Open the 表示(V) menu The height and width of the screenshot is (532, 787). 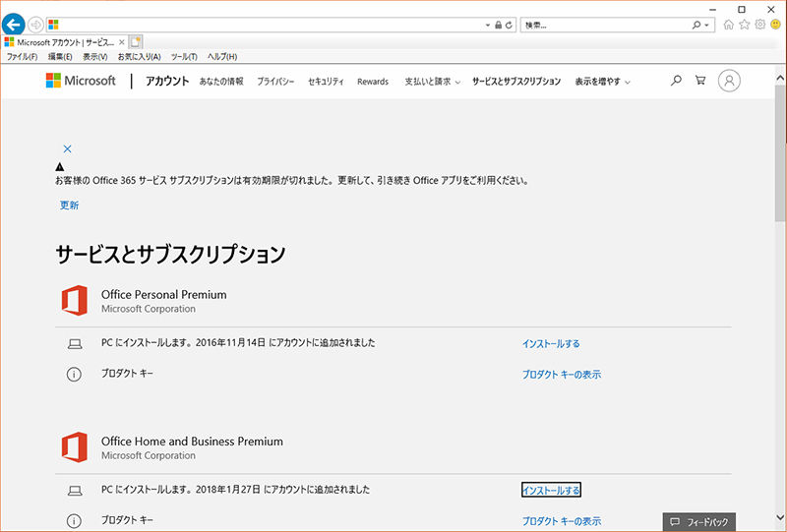[95, 57]
